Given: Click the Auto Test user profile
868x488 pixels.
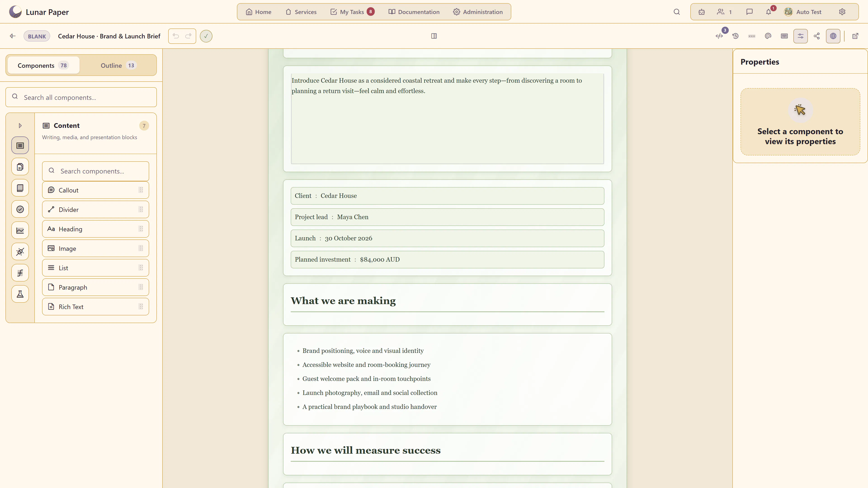Looking at the screenshot, I should point(803,12).
